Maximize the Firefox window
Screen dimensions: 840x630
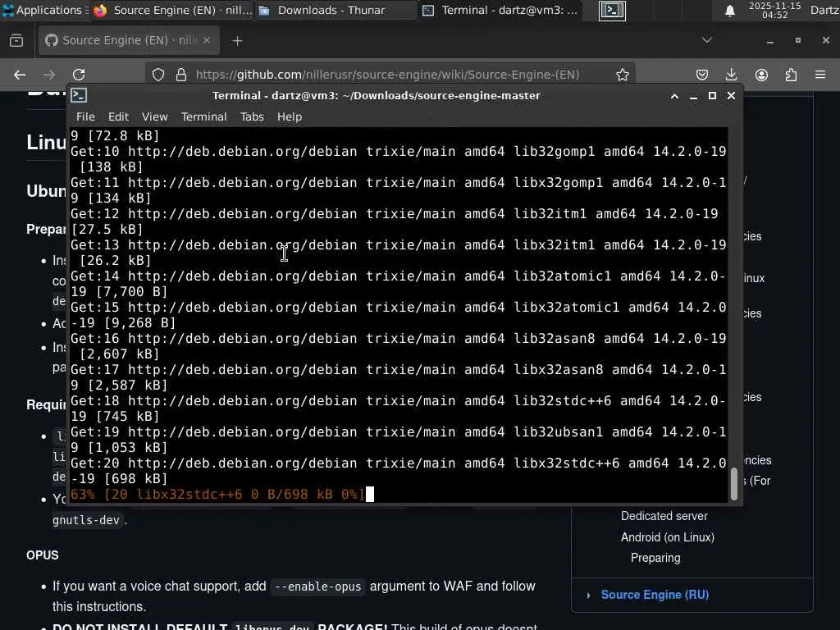[797, 40]
